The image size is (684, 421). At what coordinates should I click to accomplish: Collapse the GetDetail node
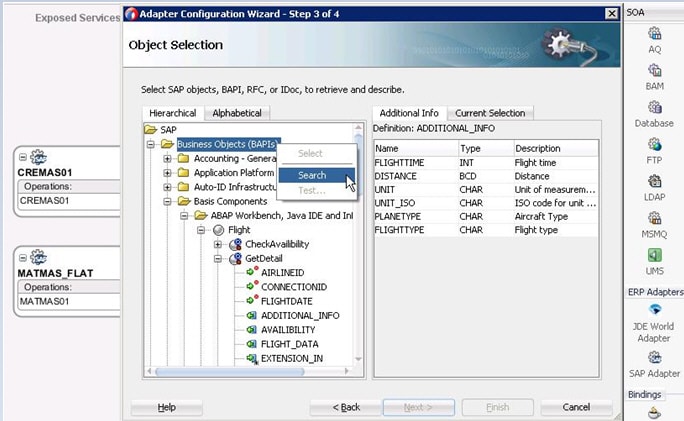218,258
